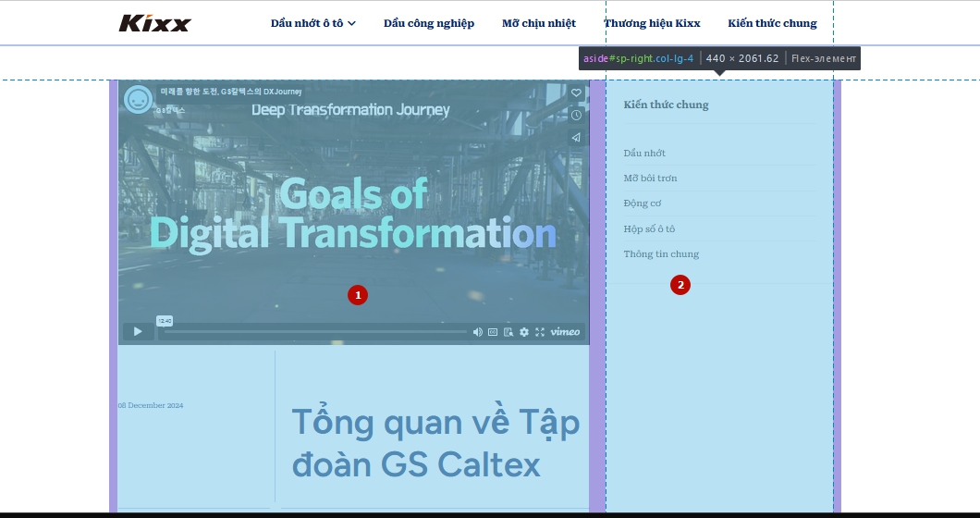The width and height of the screenshot is (980, 518).
Task: Open video player settings gear
Action: (524, 332)
